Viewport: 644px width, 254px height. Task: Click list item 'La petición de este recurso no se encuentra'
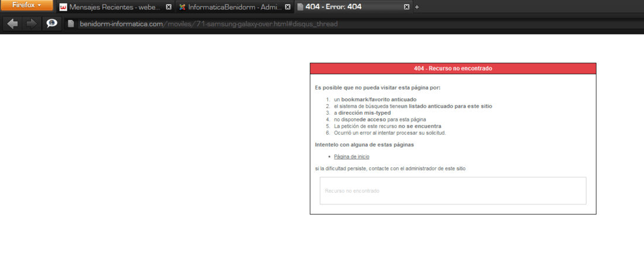coord(388,126)
